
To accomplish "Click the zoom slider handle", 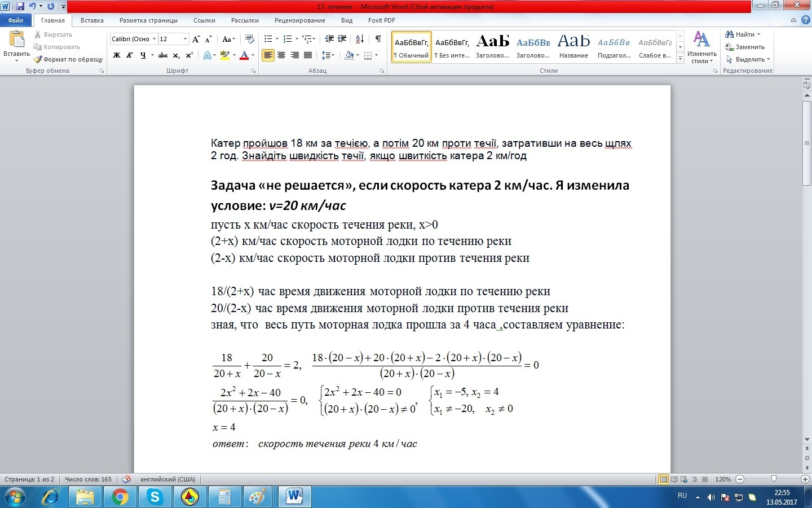I will 774,479.
